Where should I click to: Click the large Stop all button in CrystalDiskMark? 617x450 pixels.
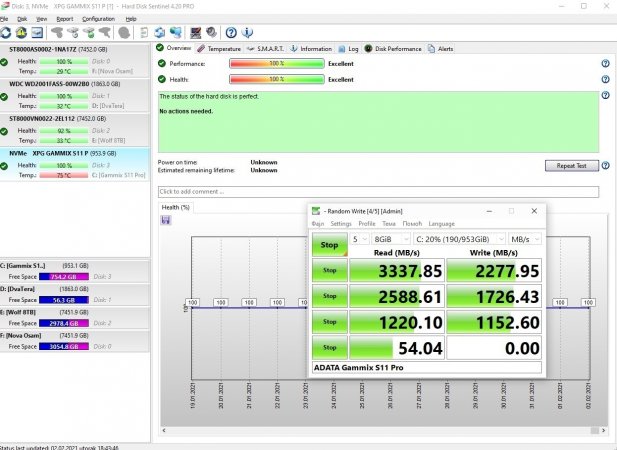[x=329, y=245]
